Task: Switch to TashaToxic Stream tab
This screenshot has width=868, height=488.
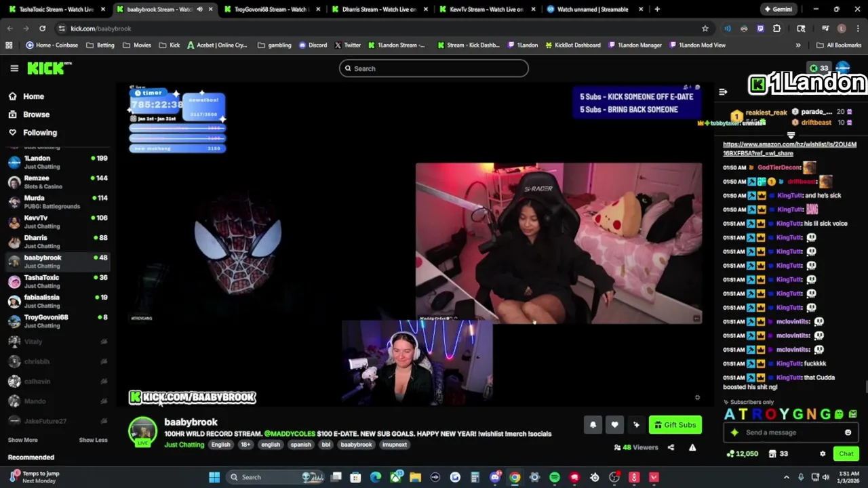Action: click(x=56, y=9)
